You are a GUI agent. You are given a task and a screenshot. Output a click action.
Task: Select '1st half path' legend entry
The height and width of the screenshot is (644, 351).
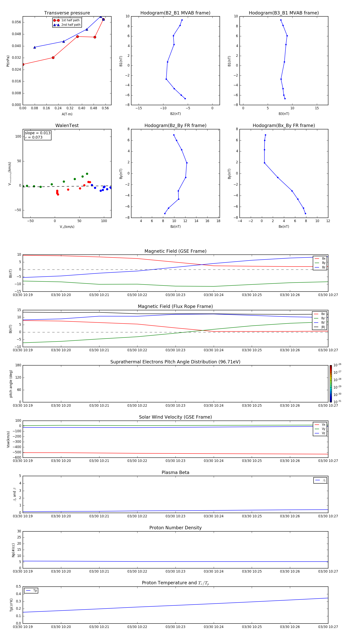pos(67,20)
